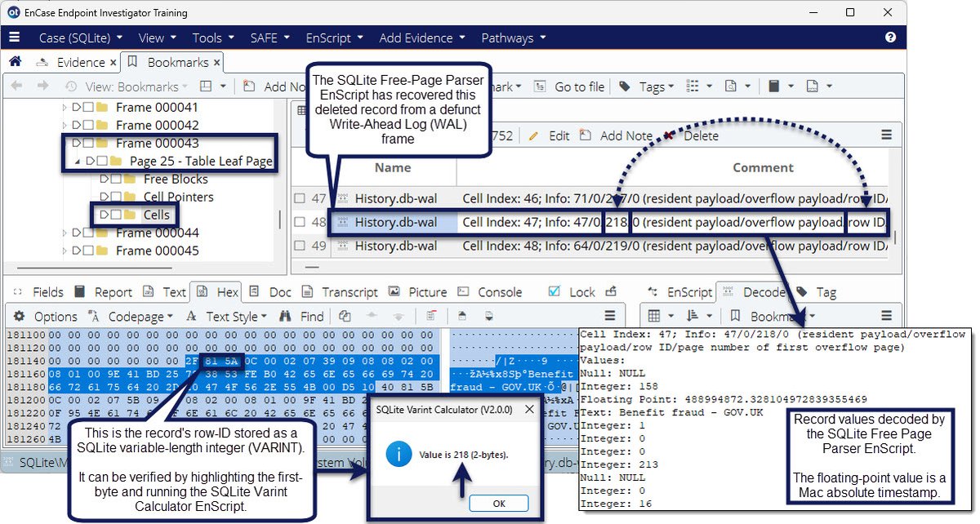Open the View: Bookmarks dropdown

click(x=126, y=86)
